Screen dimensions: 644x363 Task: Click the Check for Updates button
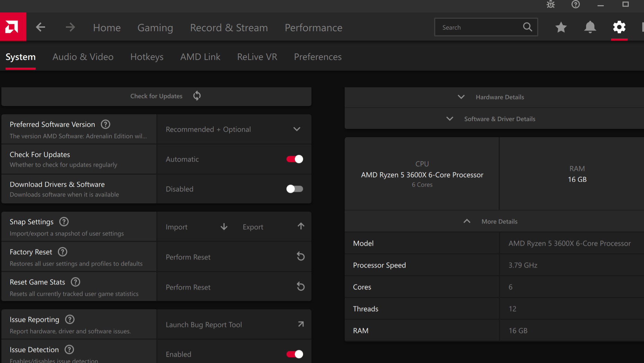[156, 96]
